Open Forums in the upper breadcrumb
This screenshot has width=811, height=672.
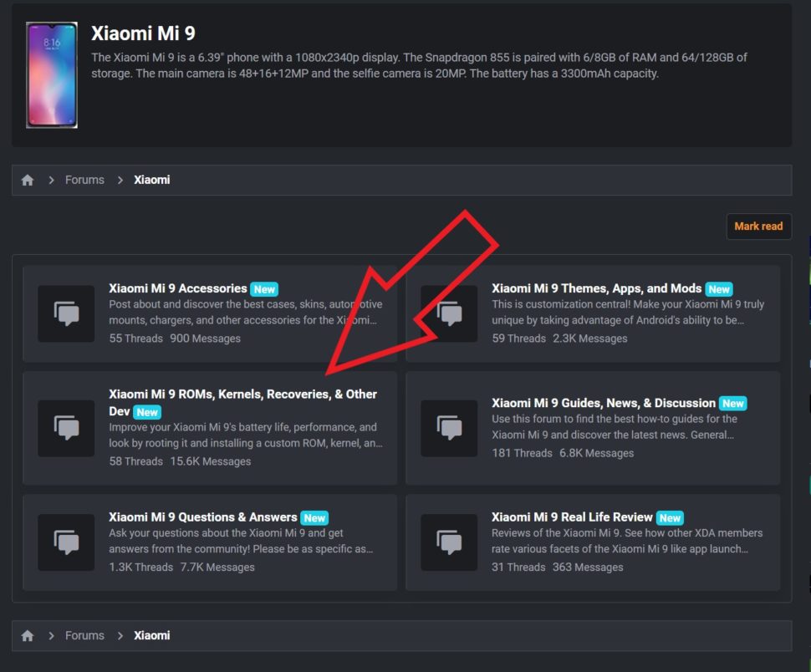84,180
